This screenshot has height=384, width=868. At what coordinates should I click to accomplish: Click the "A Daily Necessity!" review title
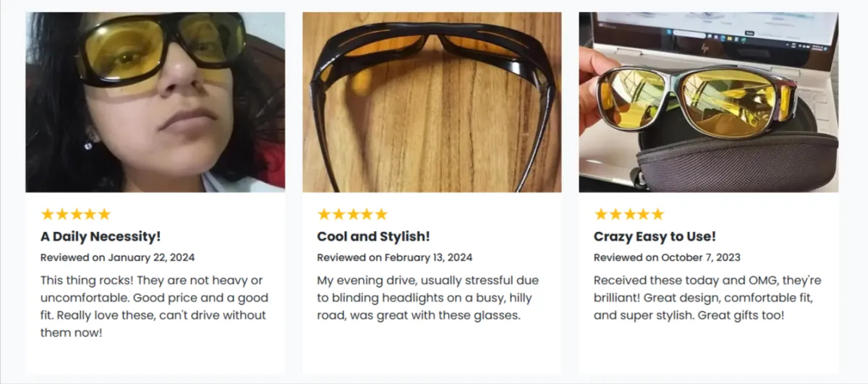(x=101, y=236)
